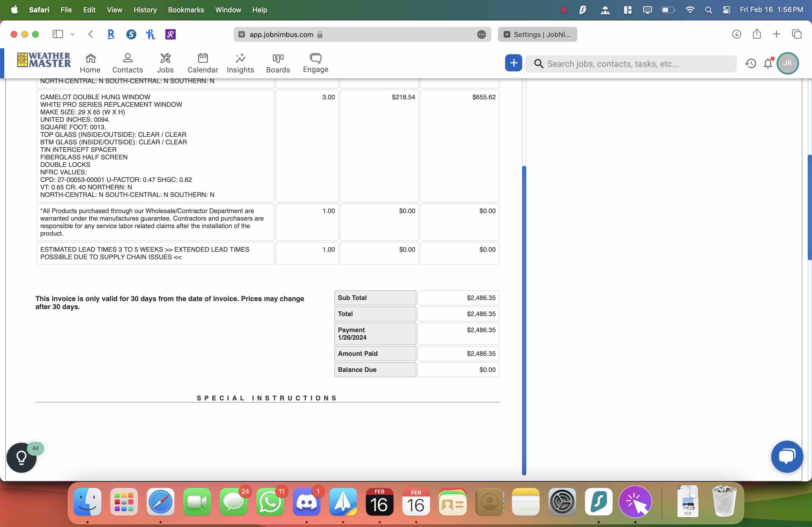
Task: Expand the sidebar options chevron
Action: pos(72,34)
